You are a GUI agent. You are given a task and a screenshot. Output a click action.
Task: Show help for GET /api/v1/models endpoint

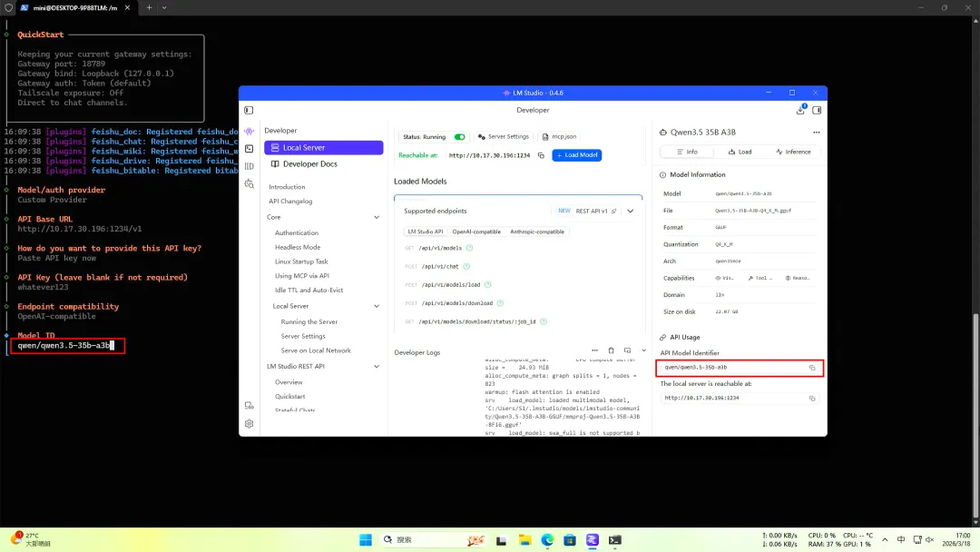[x=469, y=248]
